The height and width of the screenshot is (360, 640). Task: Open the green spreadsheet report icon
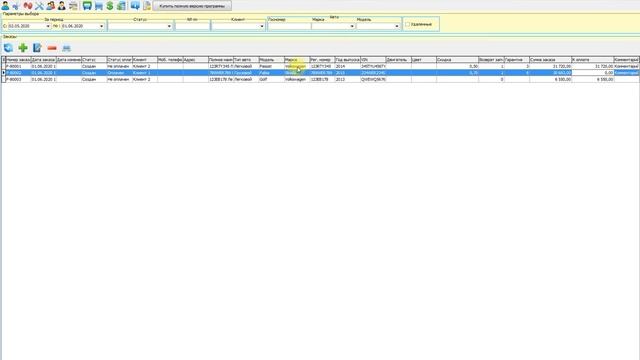[x=121, y=6]
